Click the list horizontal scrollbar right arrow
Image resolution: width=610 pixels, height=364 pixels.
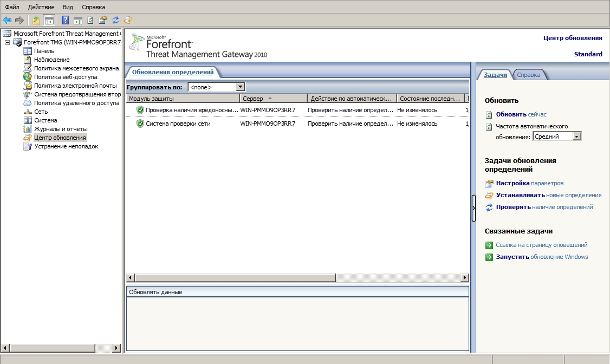pyautogui.click(x=464, y=278)
